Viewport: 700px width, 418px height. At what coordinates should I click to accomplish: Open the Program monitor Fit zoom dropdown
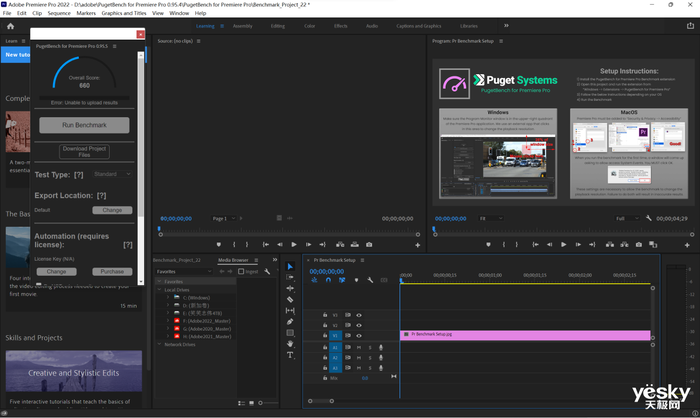pyautogui.click(x=493, y=218)
